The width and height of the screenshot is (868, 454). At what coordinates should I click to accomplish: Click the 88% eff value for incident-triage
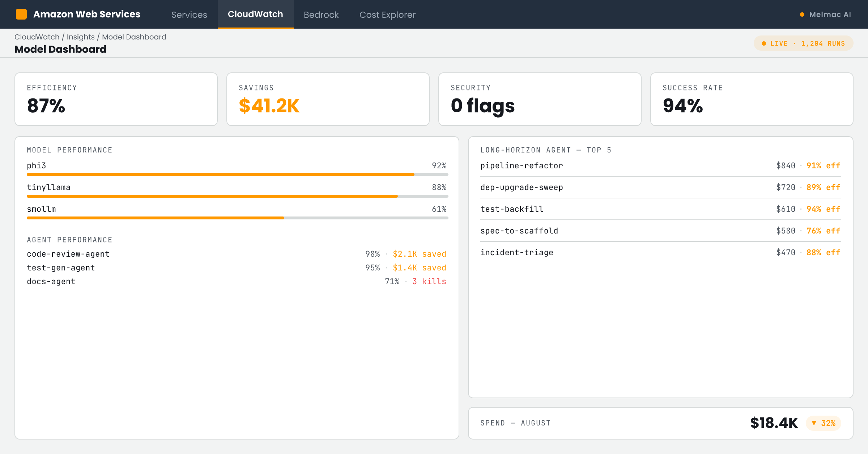(x=824, y=253)
